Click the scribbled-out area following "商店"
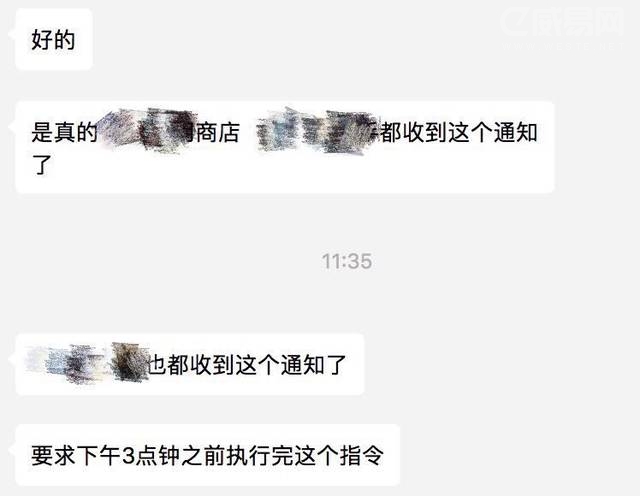640x496 pixels. [x=316, y=130]
